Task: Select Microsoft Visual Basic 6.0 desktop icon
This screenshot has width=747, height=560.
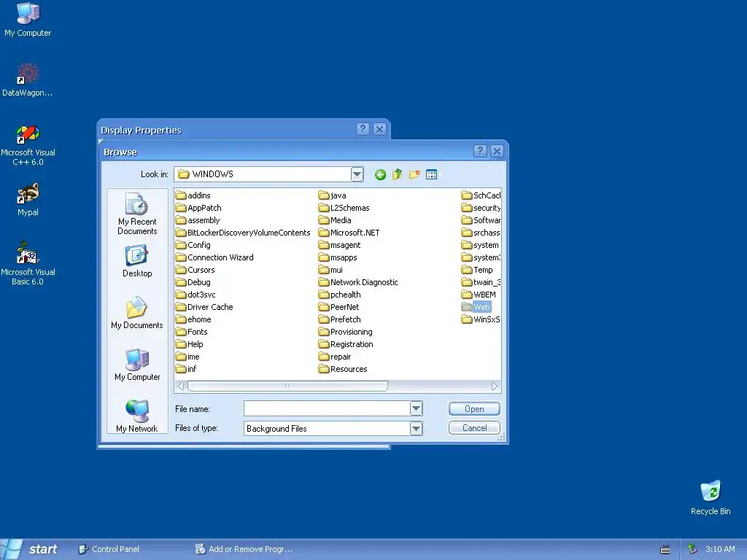Action: point(28,264)
